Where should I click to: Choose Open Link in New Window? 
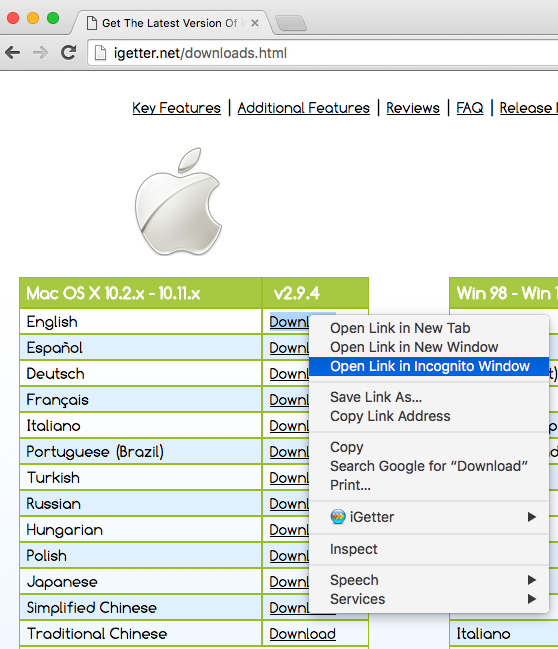pyautogui.click(x=429, y=347)
